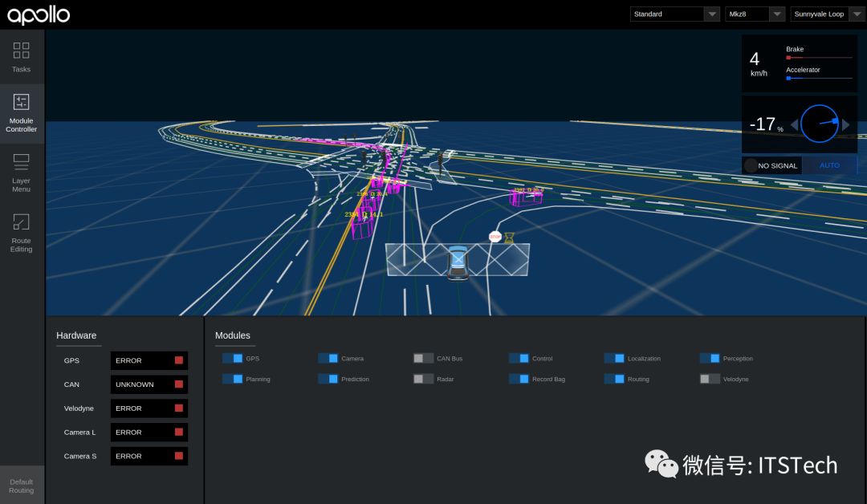Turn on the Velodyne module switch
The height and width of the screenshot is (504, 867).
(710, 379)
